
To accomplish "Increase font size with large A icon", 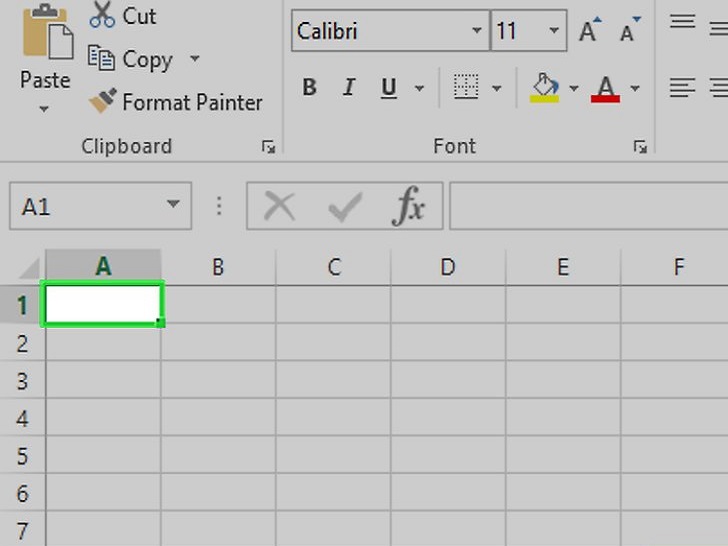I will tap(590, 30).
